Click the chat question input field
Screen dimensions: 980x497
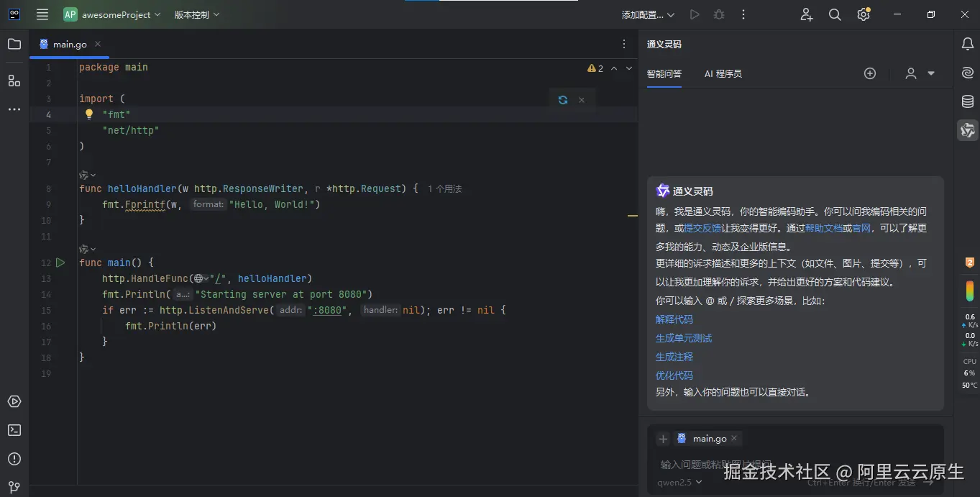pyautogui.click(x=794, y=465)
